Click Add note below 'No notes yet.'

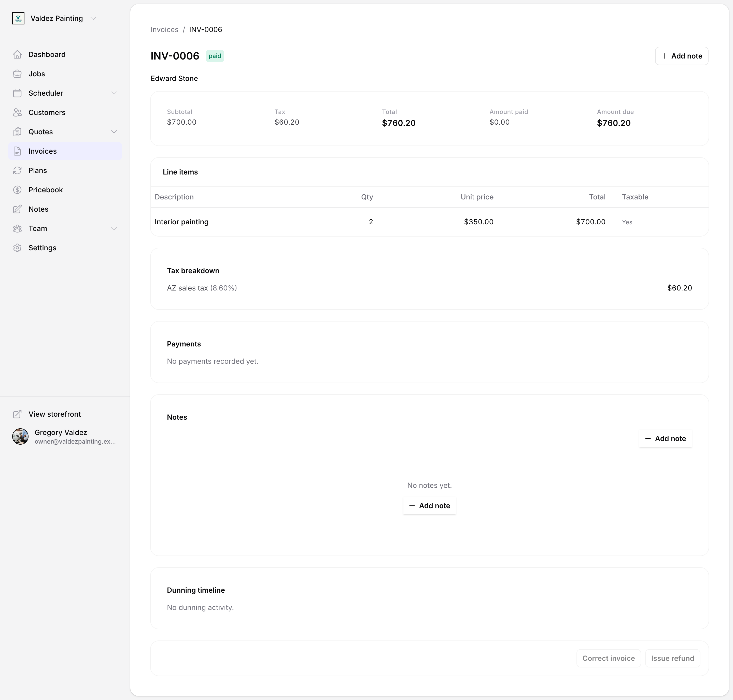tap(429, 506)
